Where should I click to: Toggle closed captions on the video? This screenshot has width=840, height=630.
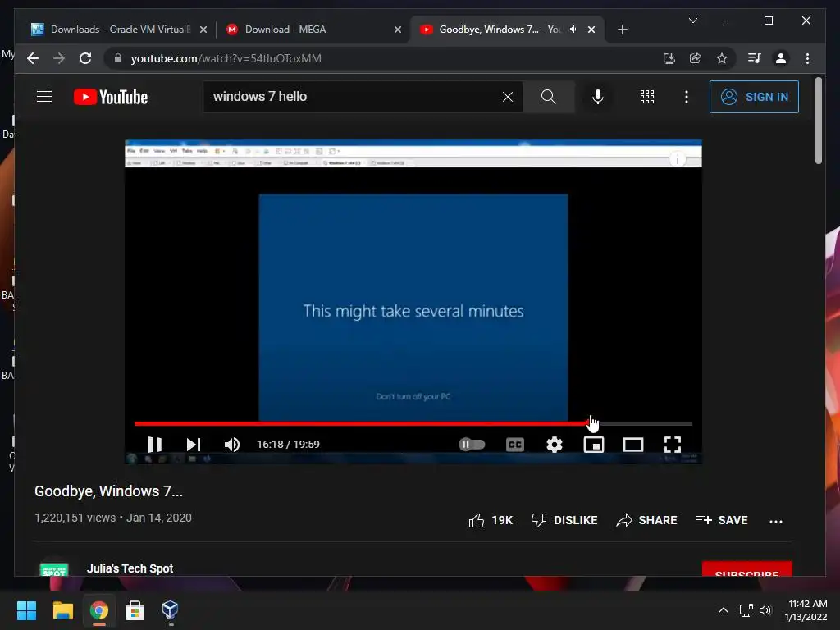(x=515, y=444)
